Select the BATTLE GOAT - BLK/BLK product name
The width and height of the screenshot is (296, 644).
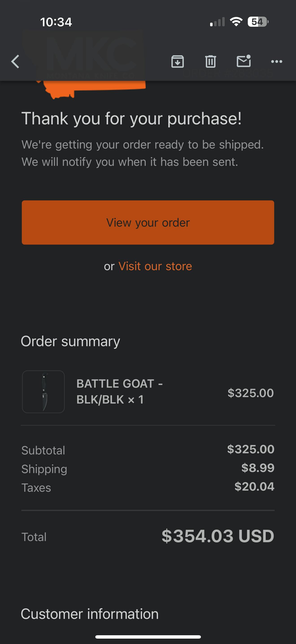[120, 392]
